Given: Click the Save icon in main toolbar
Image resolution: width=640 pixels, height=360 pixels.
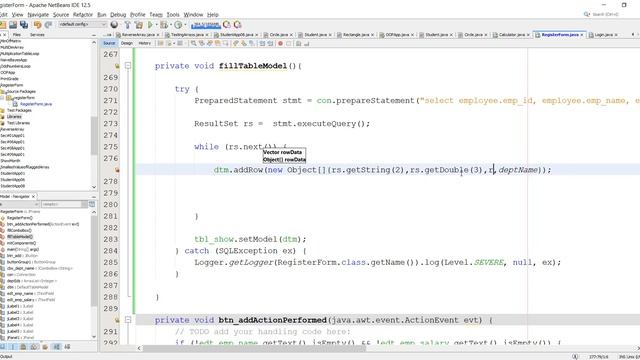Looking at the screenshot, I should (x=13, y=25).
